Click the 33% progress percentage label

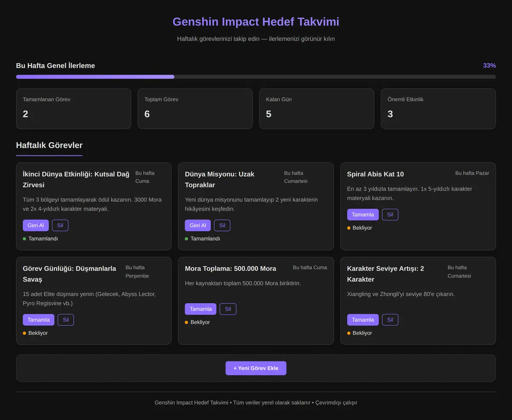pyautogui.click(x=489, y=66)
